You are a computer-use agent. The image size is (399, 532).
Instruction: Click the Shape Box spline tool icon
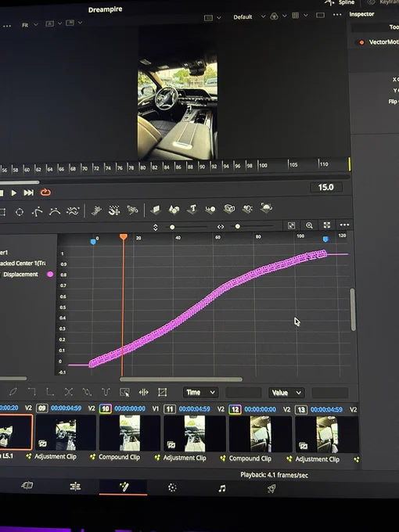[162, 393]
